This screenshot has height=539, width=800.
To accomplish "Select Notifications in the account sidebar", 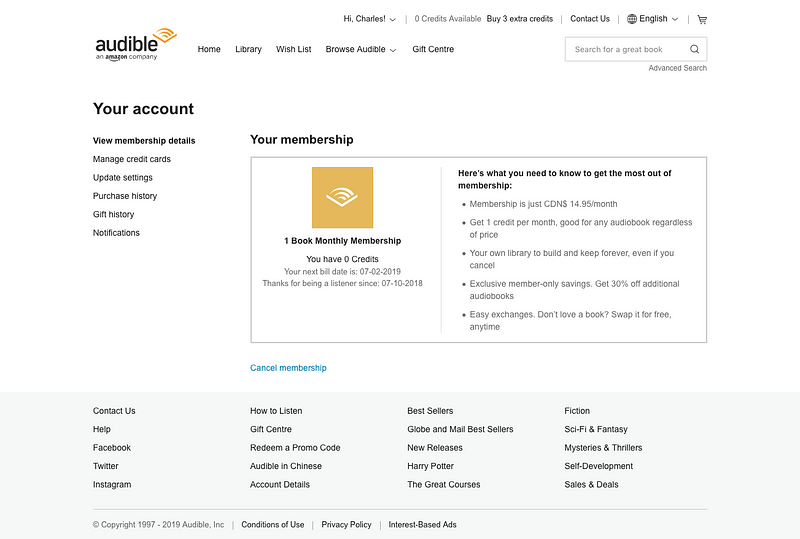I will pyautogui.click(x=116, y=233).
